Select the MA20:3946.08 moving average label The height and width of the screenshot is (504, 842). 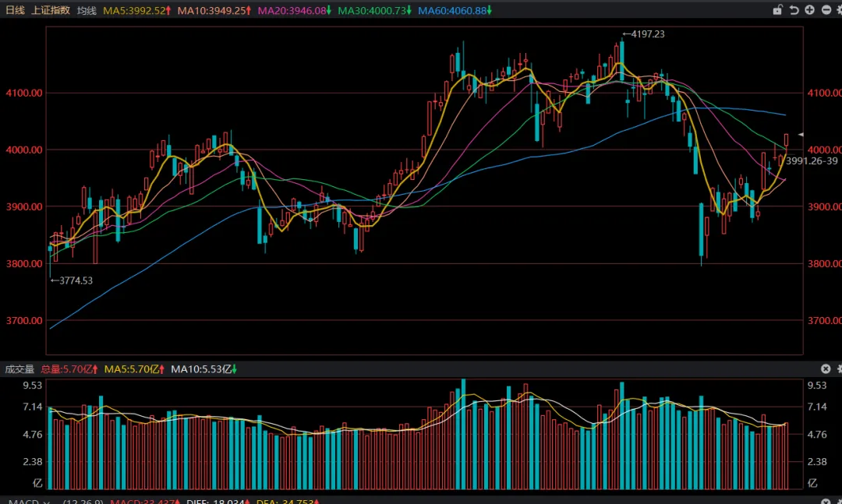tap(294, 10)
